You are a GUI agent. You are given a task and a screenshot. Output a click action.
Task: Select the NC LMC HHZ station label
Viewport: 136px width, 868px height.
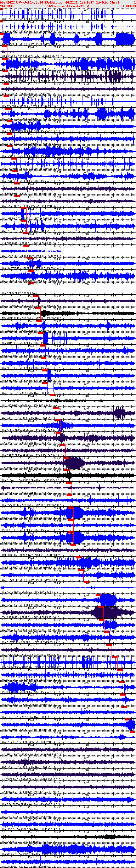(31, 406)
